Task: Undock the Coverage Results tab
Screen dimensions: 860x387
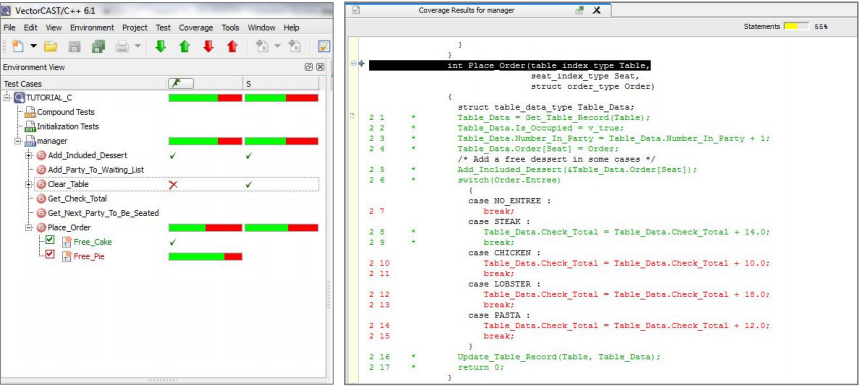Action: coord(579,10)
